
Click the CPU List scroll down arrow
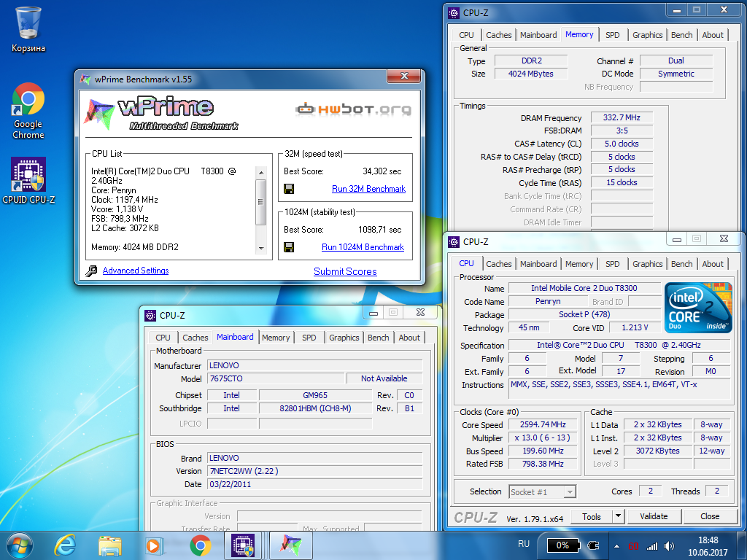click(x=260, y=248)
